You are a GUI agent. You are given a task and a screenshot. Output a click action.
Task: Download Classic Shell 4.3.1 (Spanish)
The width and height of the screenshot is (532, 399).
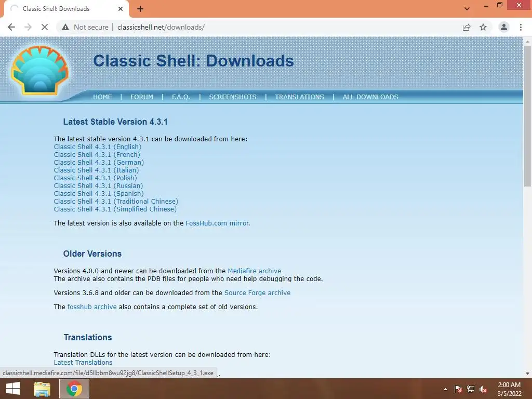pos(99,194)
